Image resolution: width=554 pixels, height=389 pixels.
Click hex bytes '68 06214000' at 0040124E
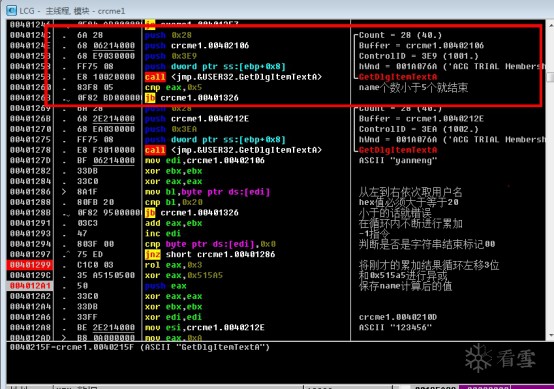tap(106, 46)
